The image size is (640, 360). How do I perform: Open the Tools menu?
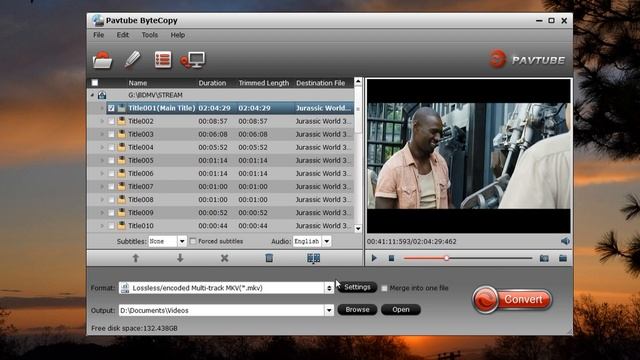tap(149, 35)
